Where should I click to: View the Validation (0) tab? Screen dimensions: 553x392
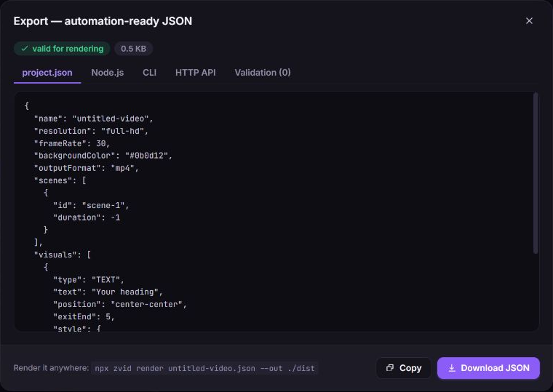click(263, 73)
